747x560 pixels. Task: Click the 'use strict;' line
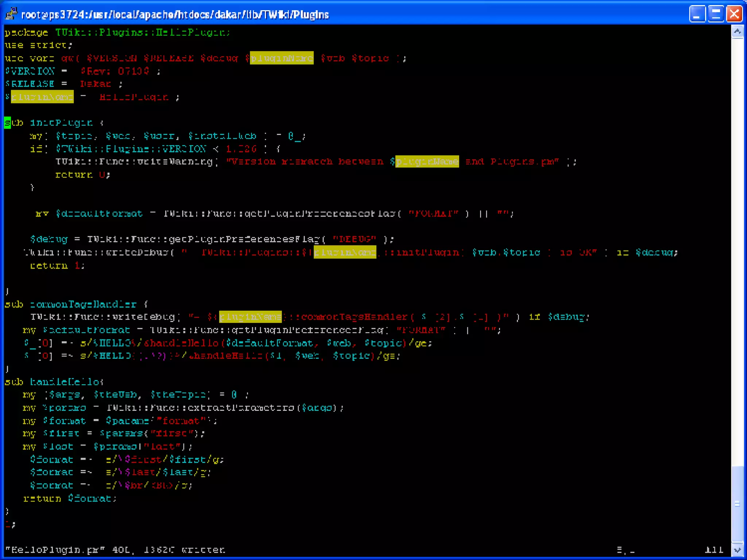[38, 45]
